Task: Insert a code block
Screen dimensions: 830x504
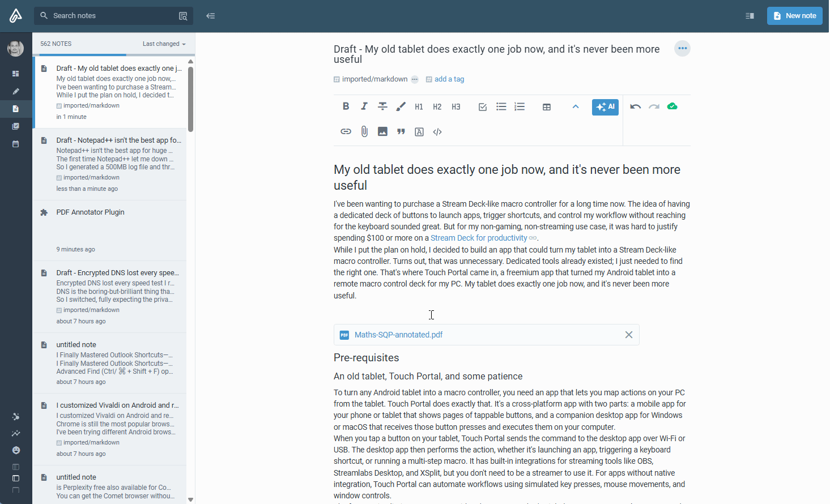Action: pyautogui.click(x=437, y=132)
